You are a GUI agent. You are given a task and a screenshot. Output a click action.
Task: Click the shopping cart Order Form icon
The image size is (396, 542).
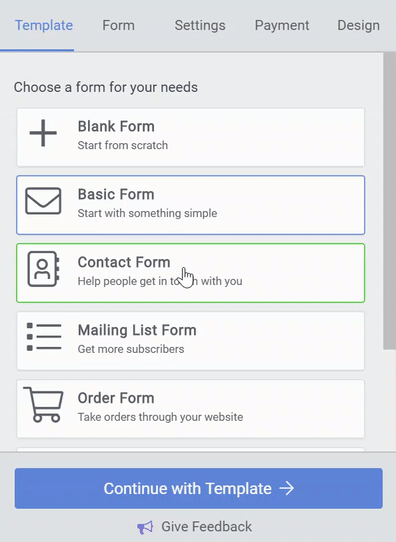[x=43, y=404]
